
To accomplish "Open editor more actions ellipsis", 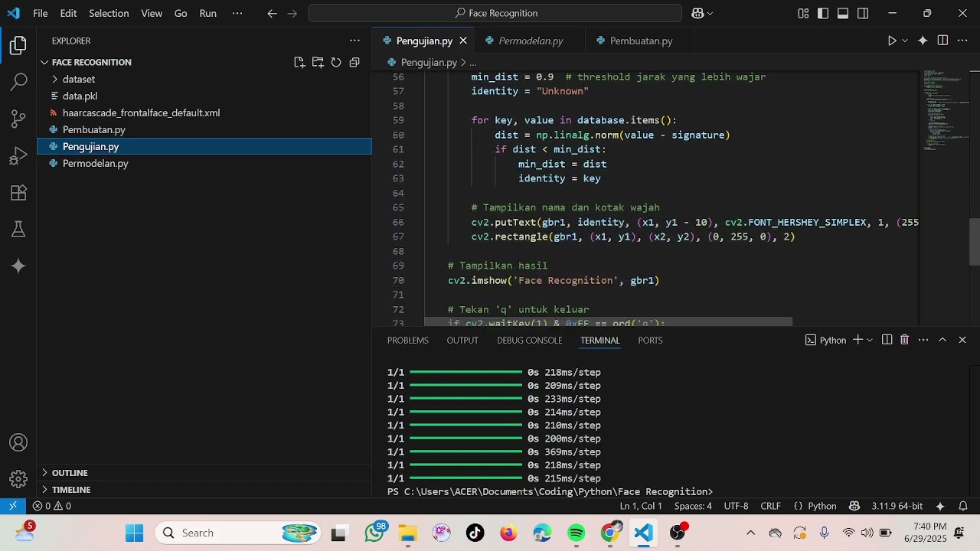I will tap(962, 41).
